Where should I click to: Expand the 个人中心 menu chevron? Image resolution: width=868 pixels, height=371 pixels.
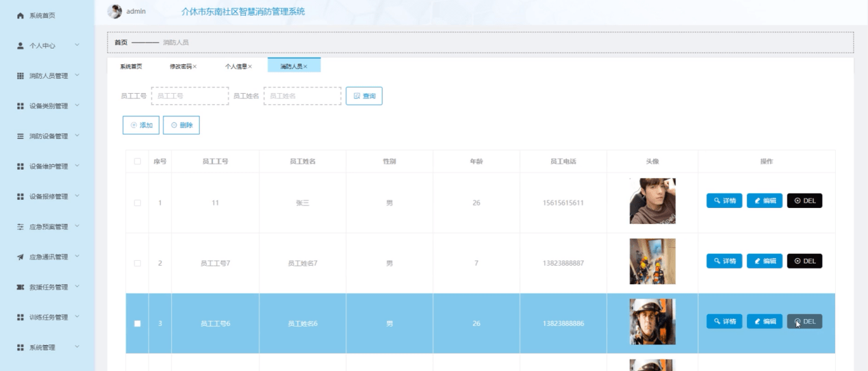(77, 45)
